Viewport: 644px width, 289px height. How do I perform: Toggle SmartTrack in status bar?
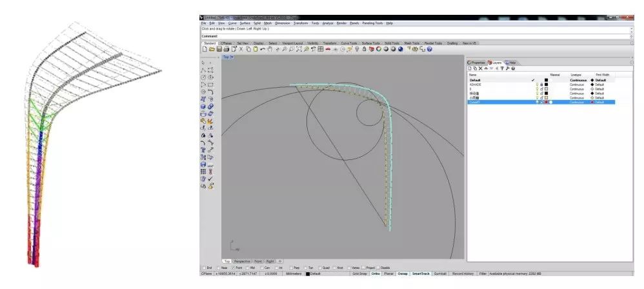coord(421,274)
